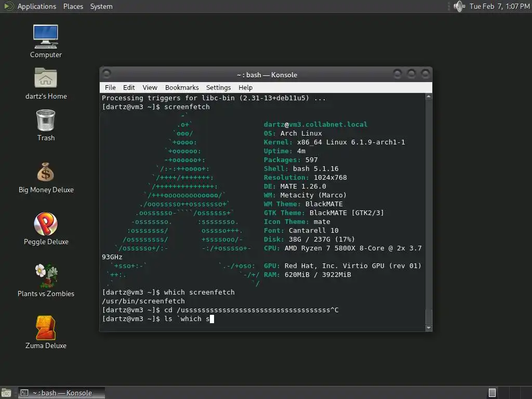Click the terminal scrollbar up arrow
532x399 pixels.
429,97
